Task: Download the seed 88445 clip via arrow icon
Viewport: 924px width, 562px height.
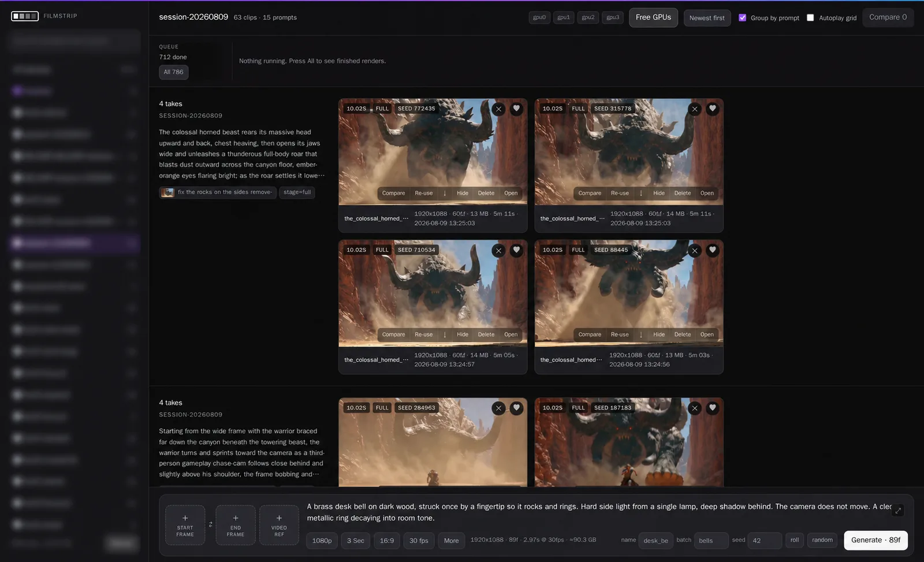Action: click(x=641, y=334)
